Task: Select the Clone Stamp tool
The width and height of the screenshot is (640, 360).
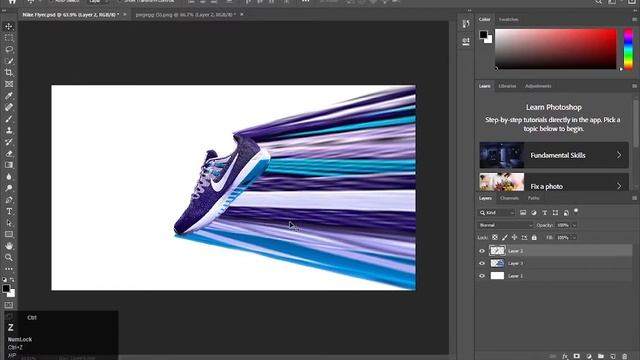Action: (9, 130)
